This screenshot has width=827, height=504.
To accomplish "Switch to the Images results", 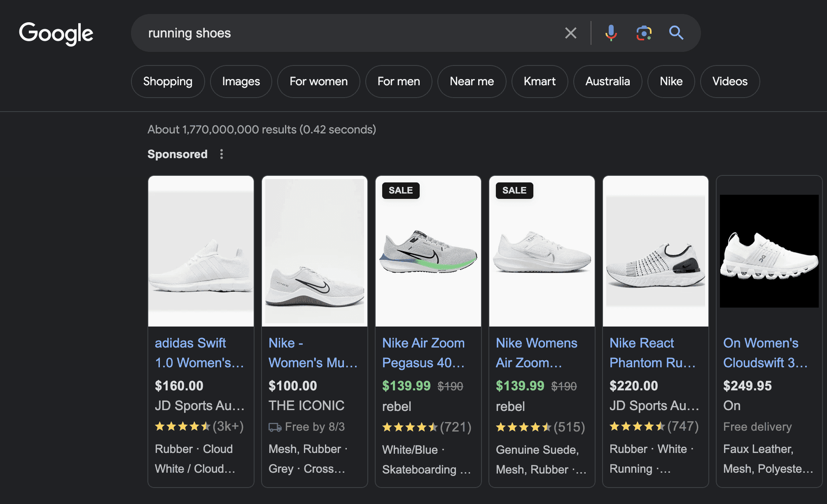I will pyautogui.click(x=241, y=82).
